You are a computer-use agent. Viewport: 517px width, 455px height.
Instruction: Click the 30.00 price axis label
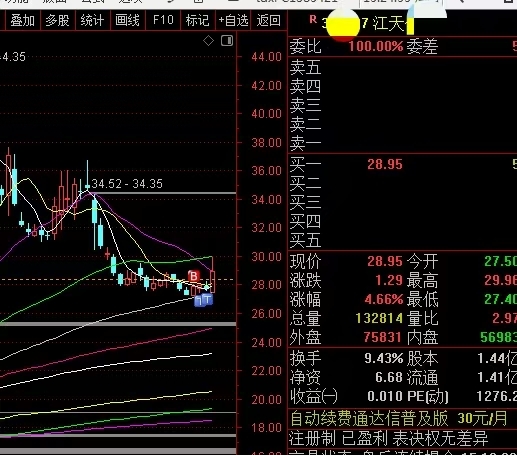[266, 257]
